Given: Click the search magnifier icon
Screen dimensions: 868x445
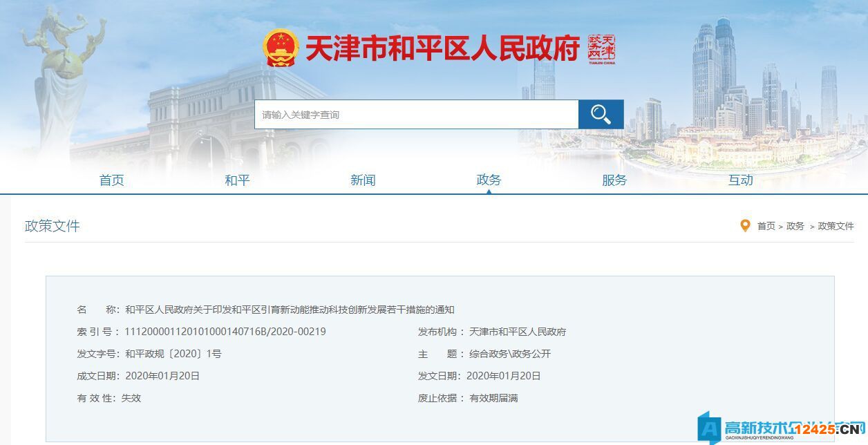Looking at the screenshot, I should (x=601, y=114).
